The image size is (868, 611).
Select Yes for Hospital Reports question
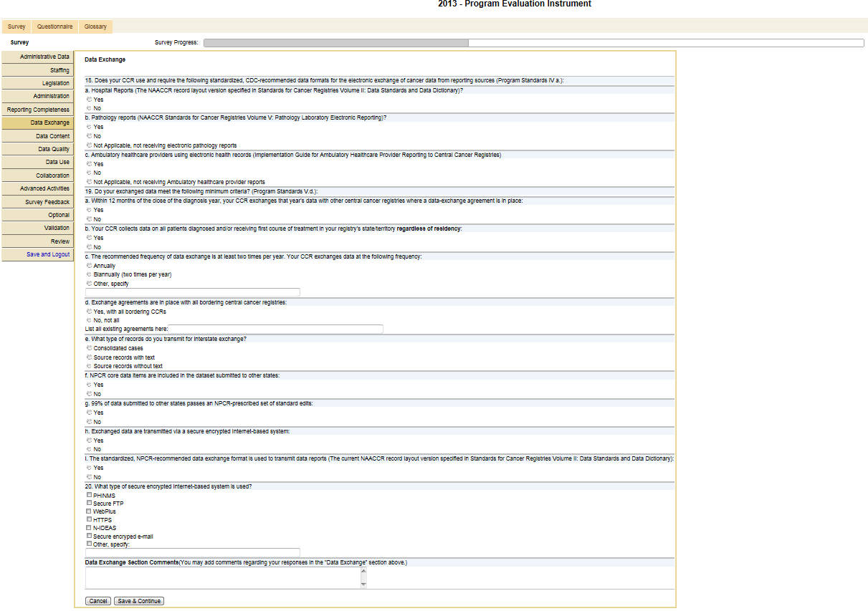pos(89,100)
